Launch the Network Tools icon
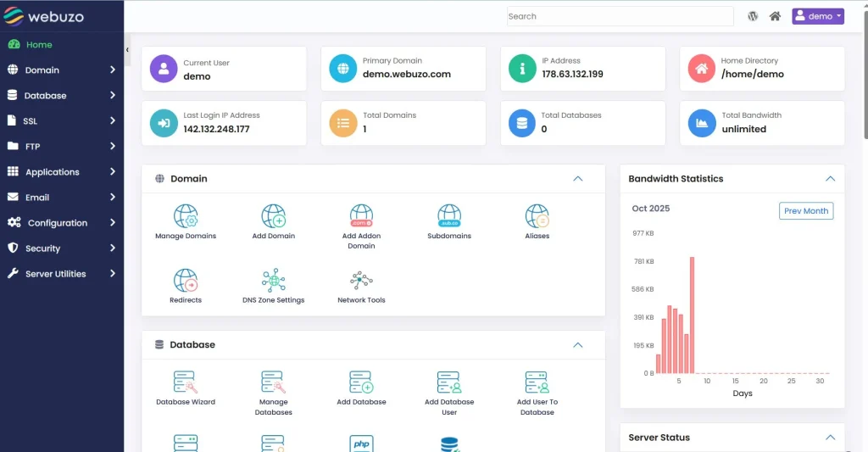The width and height of the screenshot is (868, 452). [361, 281]
